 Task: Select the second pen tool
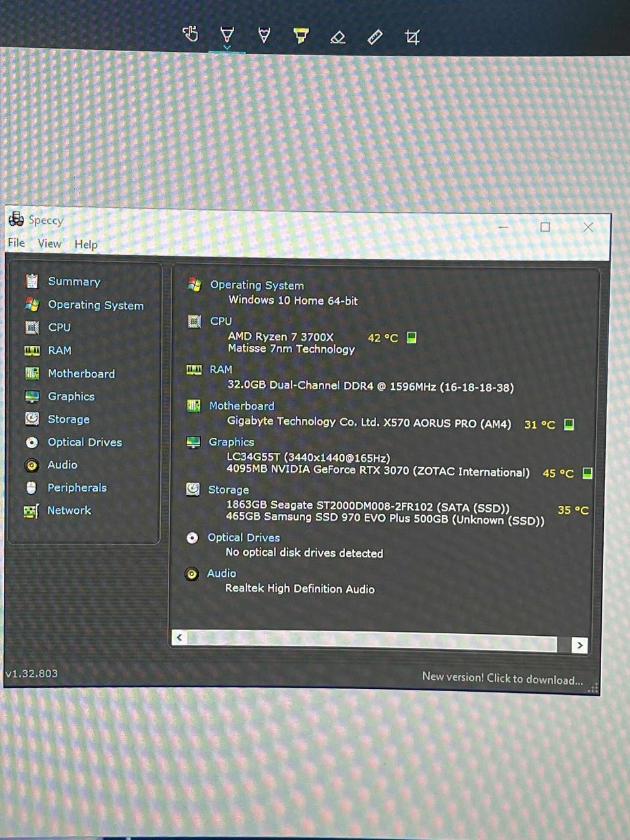[264, 35]
